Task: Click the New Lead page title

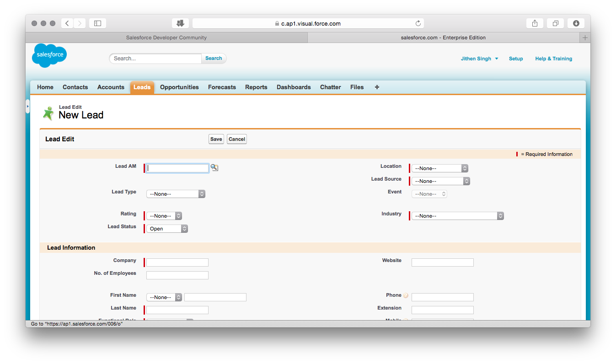Action: click(x=81, y=115)
